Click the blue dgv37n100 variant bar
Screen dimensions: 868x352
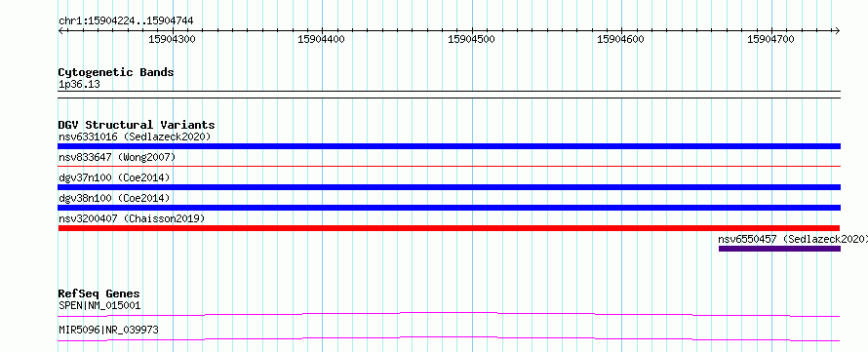pyautogui.click(x=449, y=187)
